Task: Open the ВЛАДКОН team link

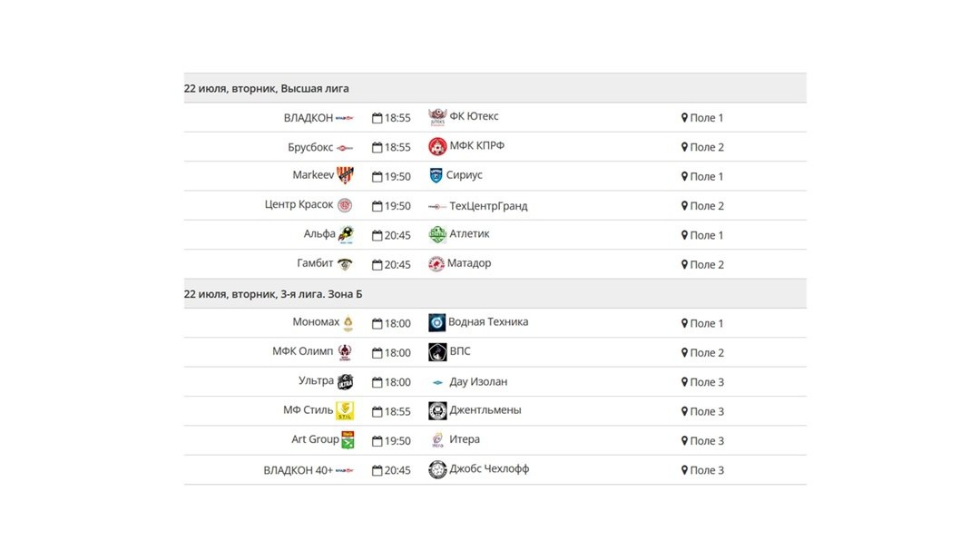Action: (309, 118)
